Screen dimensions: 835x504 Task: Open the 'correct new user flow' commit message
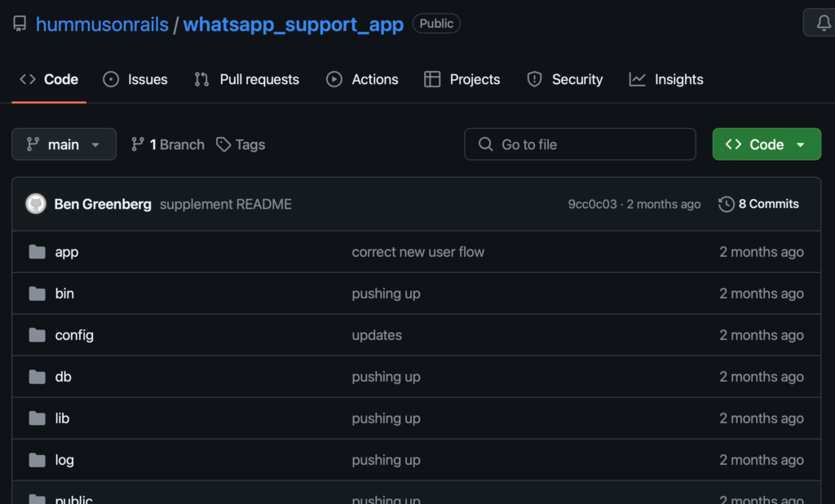coord(418,251)
